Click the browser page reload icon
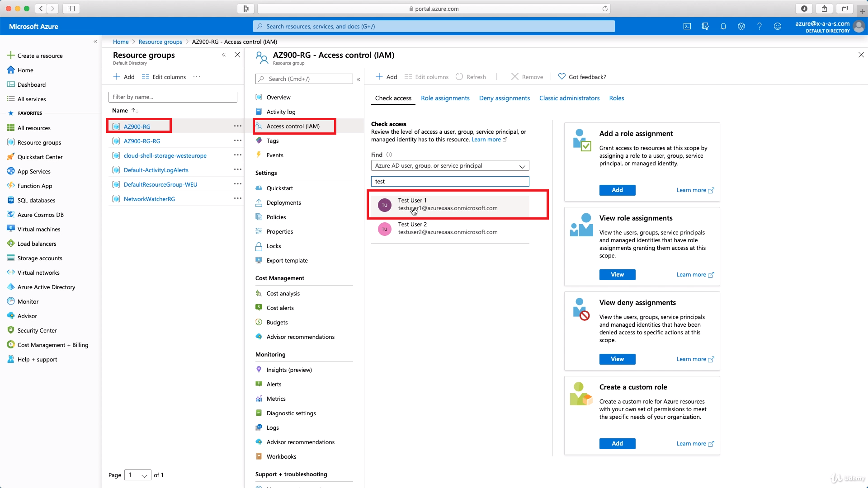This screenshot has height=488, width=868. (x=605, y=9)
